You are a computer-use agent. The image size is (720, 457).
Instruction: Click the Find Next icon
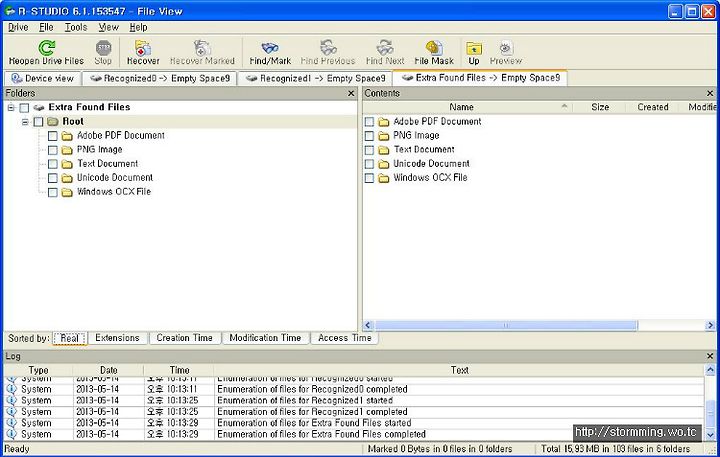click(385, 48)
